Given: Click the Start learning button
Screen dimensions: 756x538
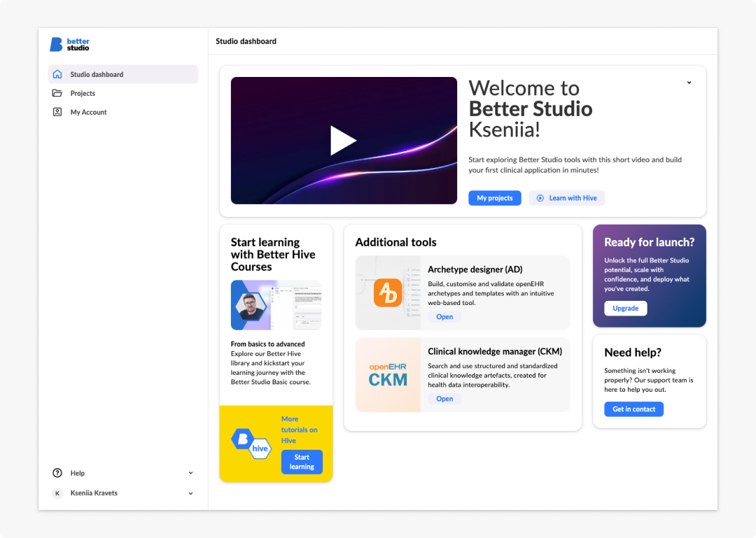Looking at the screenshot, I should [302, 462].
